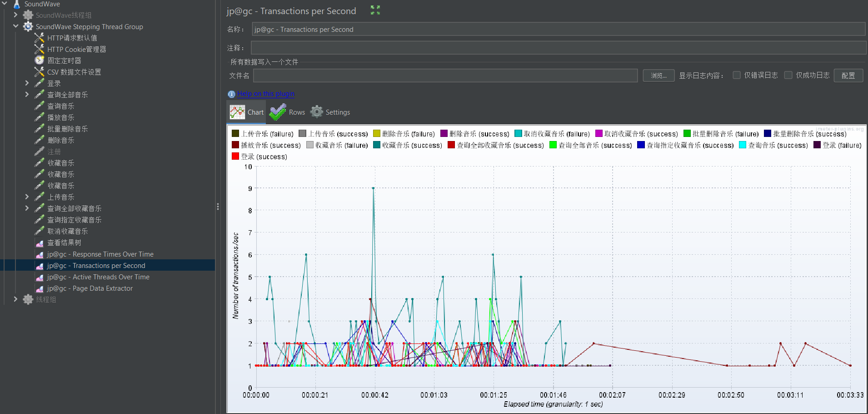
Task: Click the blue info icon beside Help link
Action: pyautogui.click(x=231, y=94)
